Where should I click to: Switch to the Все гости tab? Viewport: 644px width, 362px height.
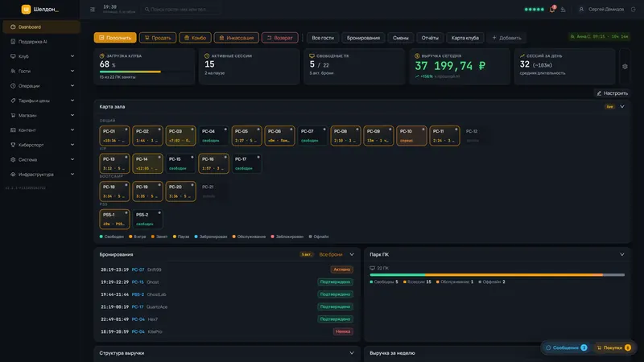coord(323,38)
